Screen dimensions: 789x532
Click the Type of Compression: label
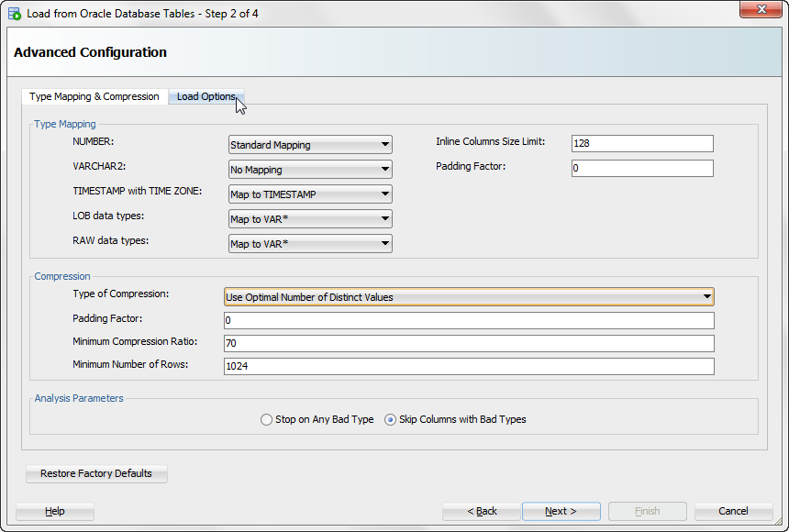click(x=121, y=294)
